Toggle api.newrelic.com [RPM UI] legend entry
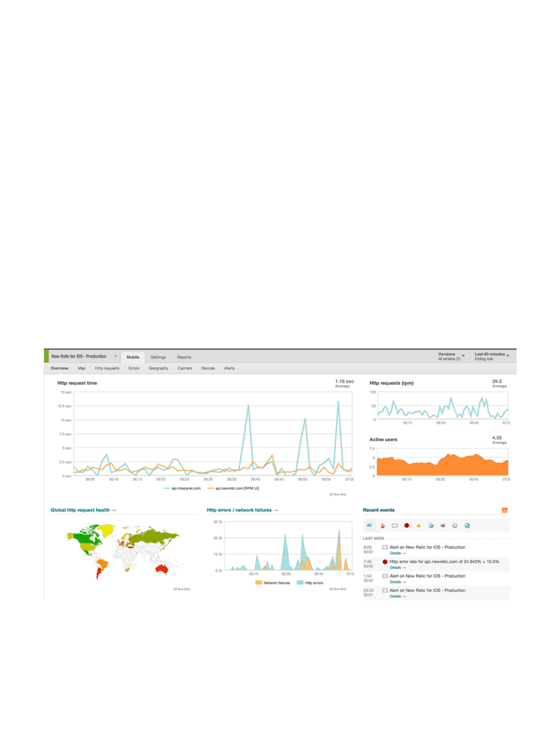This screenshot has width=560, height=732. pyautogui.click(x=233, y=488)
